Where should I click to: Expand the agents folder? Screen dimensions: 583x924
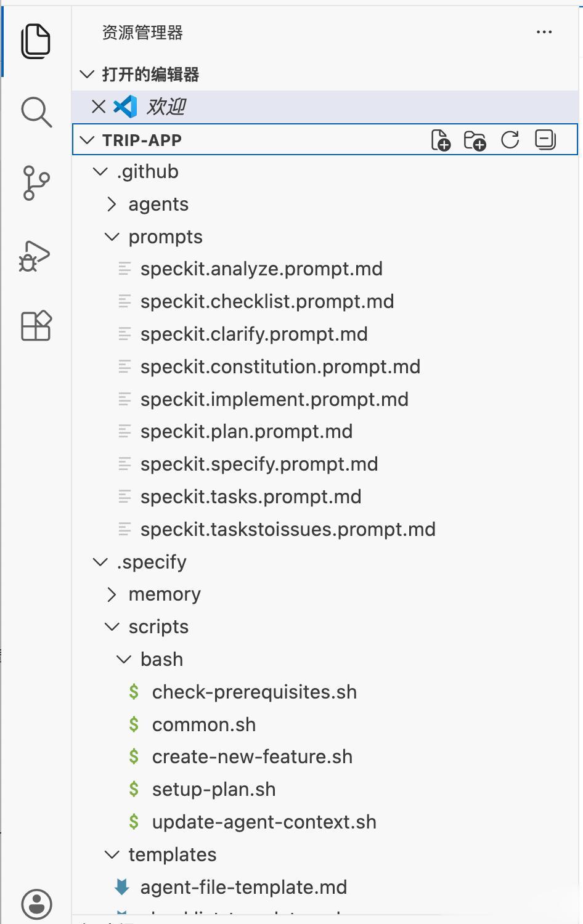click(158, 205)
